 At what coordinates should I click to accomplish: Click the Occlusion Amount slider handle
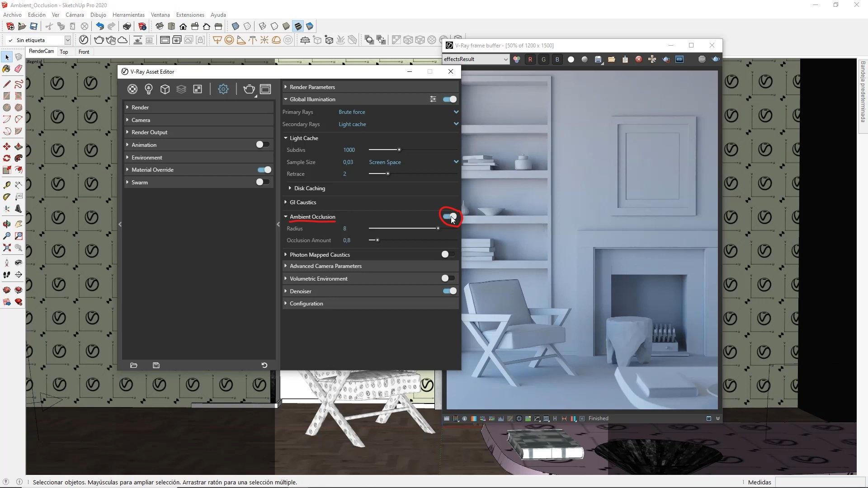377,240
